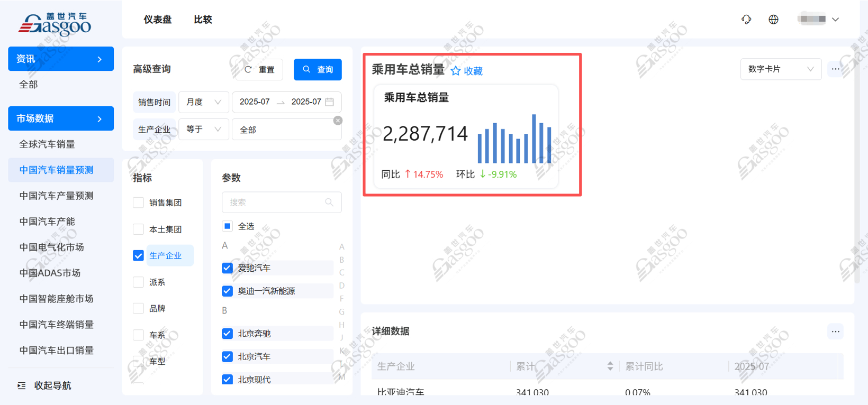Uncheck 北京奔驰
The width and height of the screenshot is (868, 405).
228,334
